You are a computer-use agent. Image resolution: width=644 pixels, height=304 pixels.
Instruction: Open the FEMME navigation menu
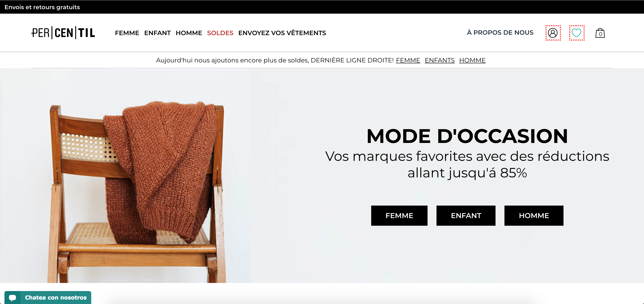pos(127,33)
